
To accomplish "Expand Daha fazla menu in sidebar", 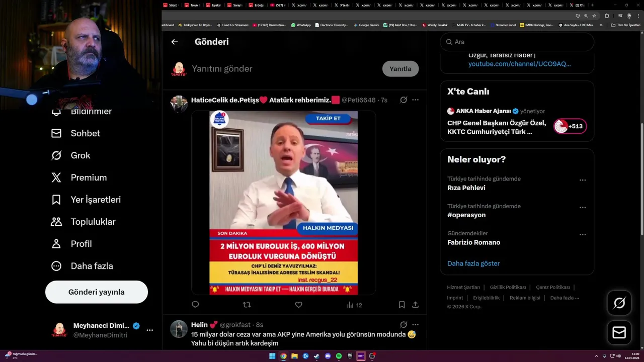I will [82, 266].
